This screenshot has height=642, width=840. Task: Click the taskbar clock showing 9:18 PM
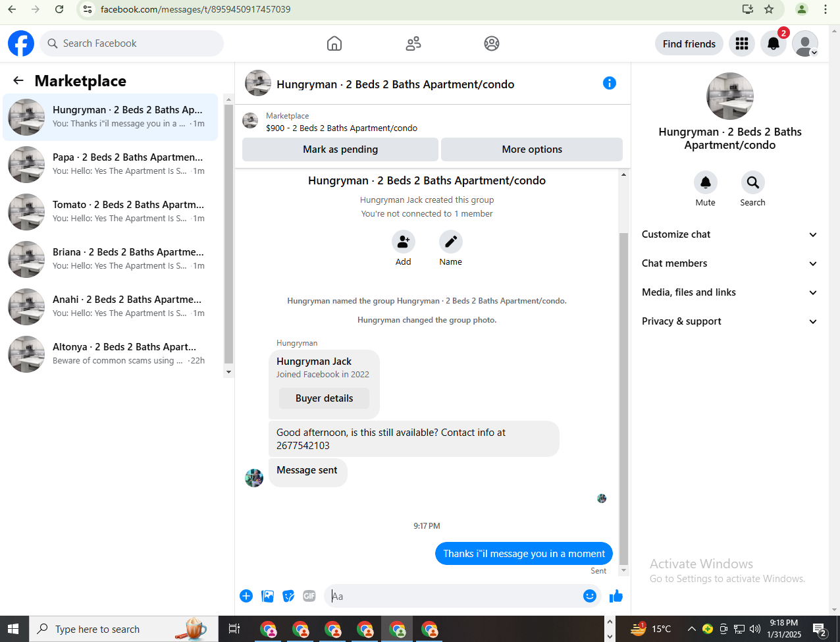[784, 629]
